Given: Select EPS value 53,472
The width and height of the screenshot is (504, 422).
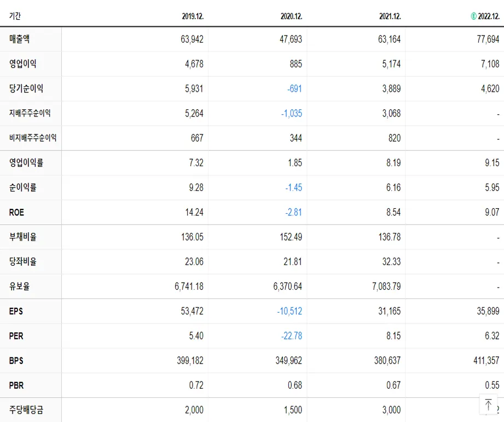Looking at the screenshot, I should point(192,311).
